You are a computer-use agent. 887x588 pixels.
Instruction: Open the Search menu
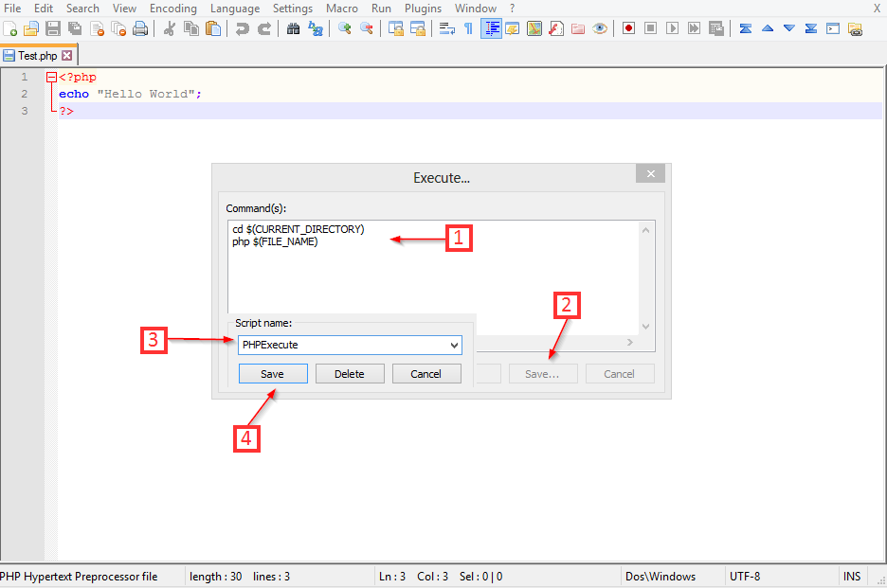(x=82, y=9)
